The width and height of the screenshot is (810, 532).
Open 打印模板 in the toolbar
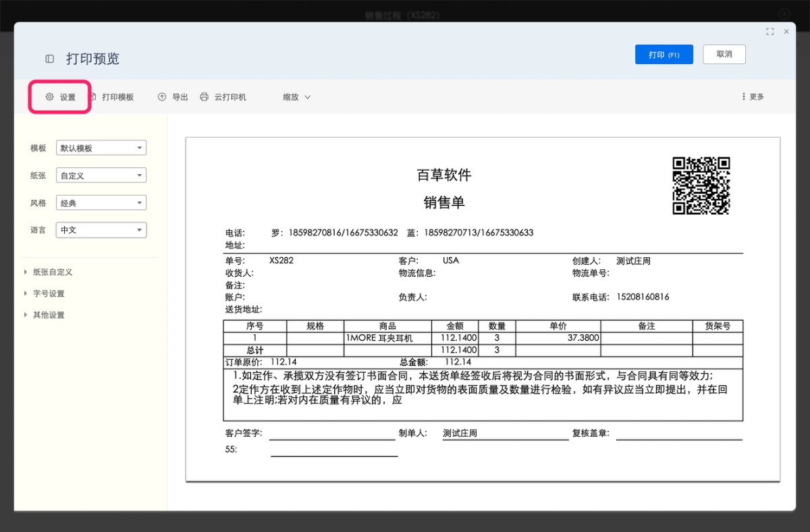pos(111,97)
